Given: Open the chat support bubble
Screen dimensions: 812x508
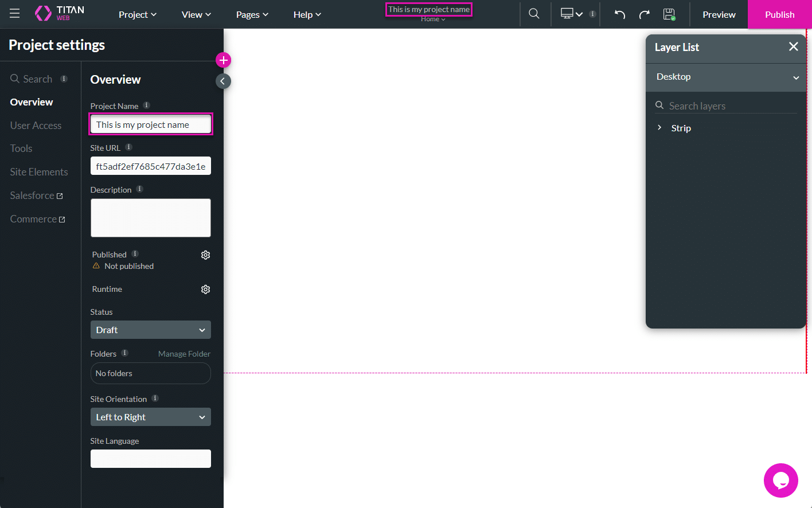Looking at the screenshot, I should [x=780, y=480].
